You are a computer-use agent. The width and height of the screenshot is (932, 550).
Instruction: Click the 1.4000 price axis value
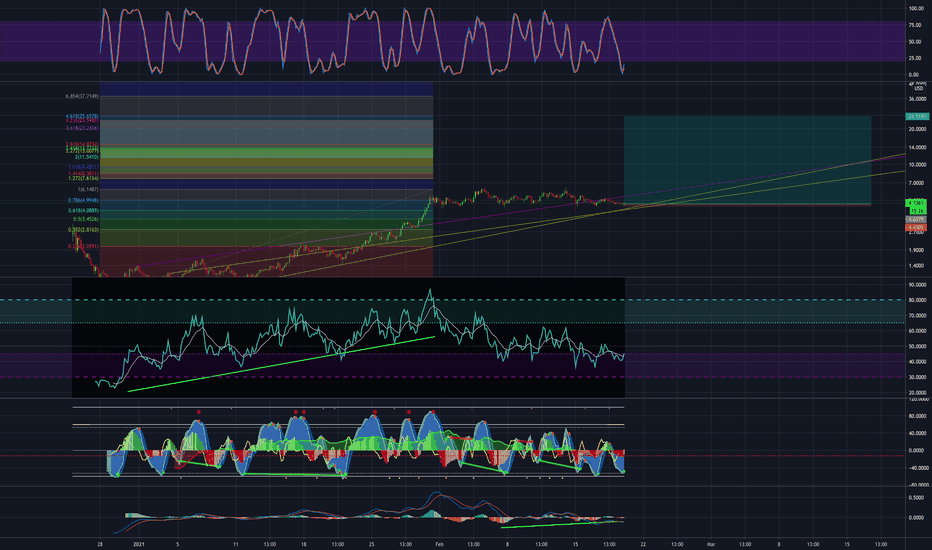[917, 266]
